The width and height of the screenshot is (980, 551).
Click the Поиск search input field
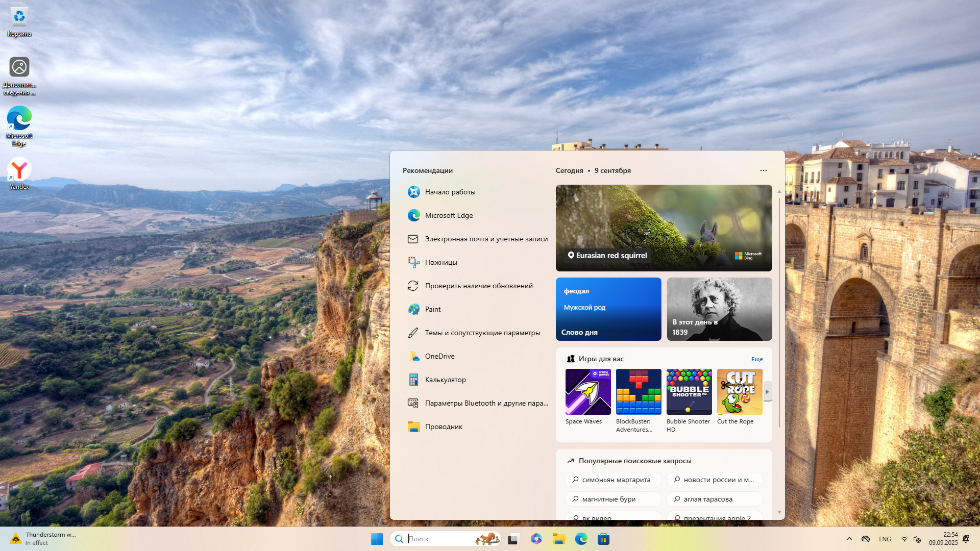pyautogui.click(x=439, y=539)
